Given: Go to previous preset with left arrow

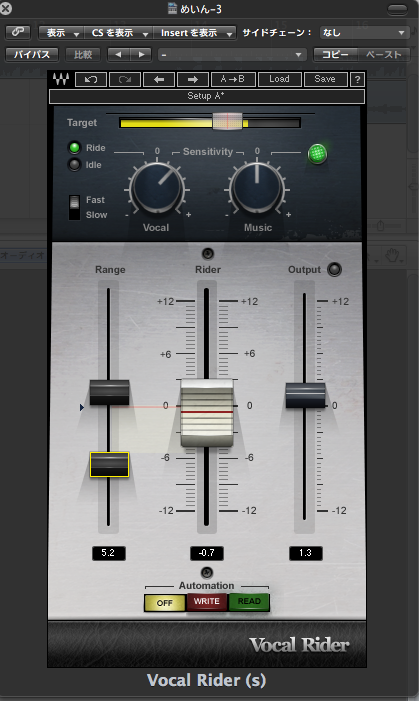Looking at the screenshot, I should (159, 79).
